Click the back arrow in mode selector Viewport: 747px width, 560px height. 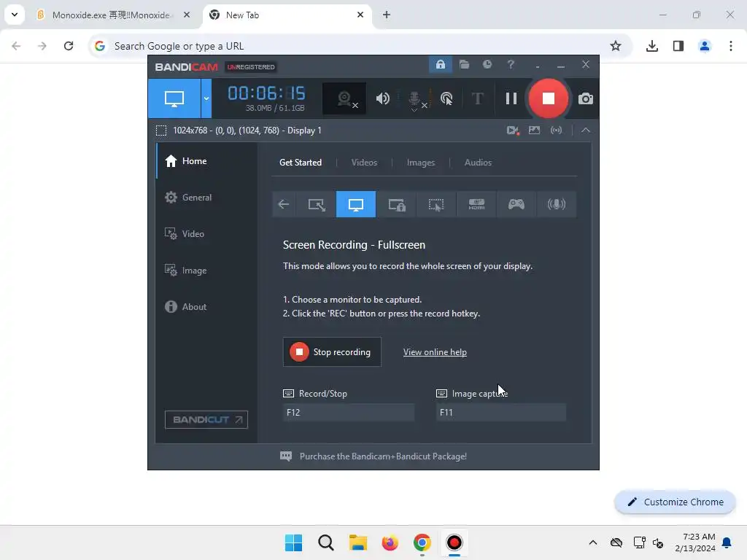(x=284, y=204)
